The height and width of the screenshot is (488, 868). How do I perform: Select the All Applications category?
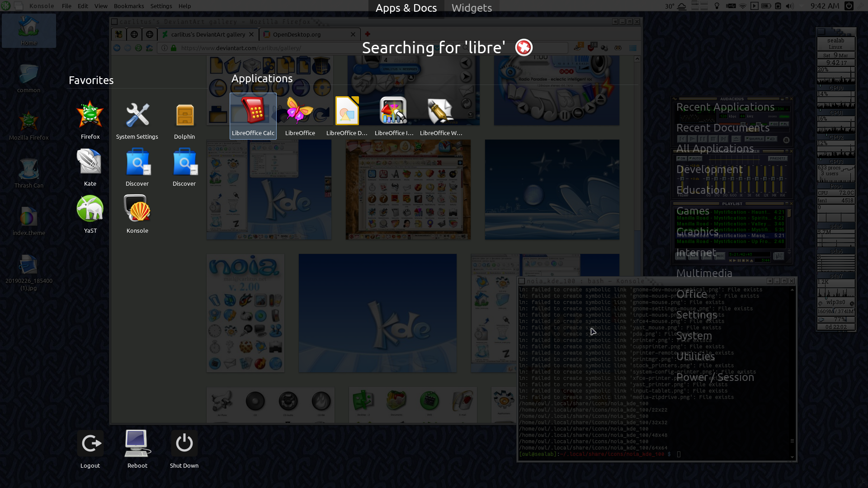coord(715,149)
